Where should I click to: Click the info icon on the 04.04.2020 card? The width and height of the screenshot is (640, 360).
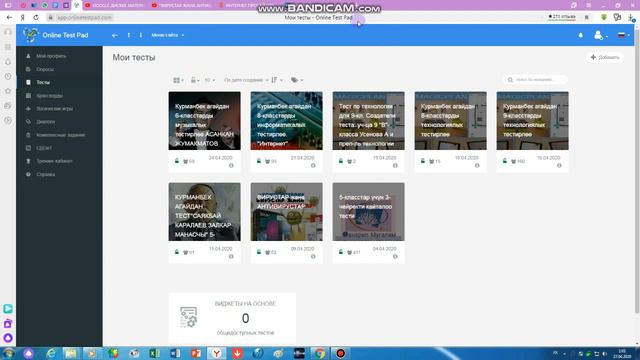tap(395, 257)
